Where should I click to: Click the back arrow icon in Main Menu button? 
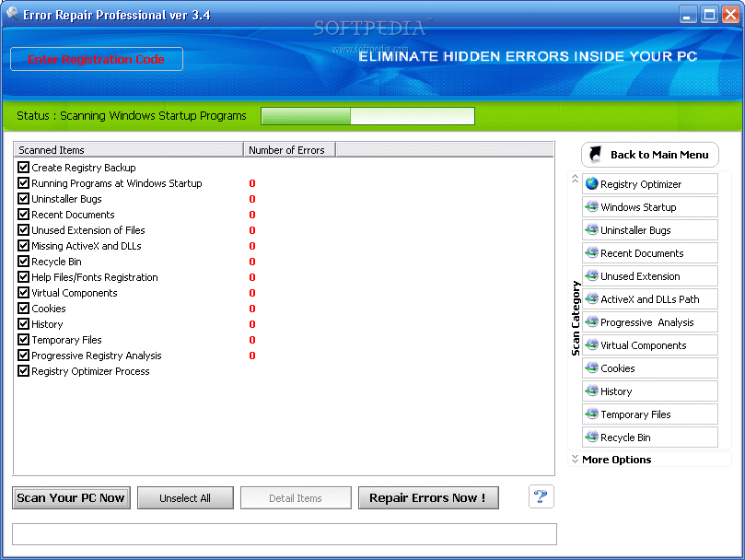tap(595, 154)
